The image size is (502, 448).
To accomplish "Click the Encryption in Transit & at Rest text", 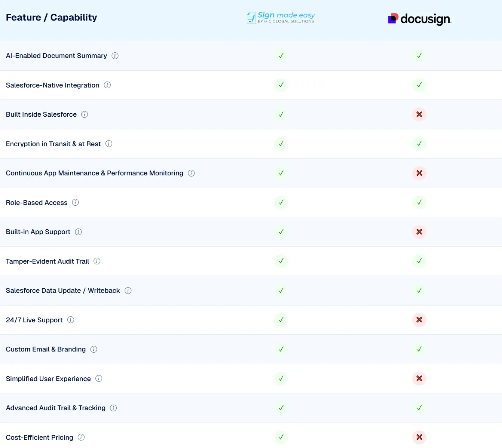I will coord(53,144).
